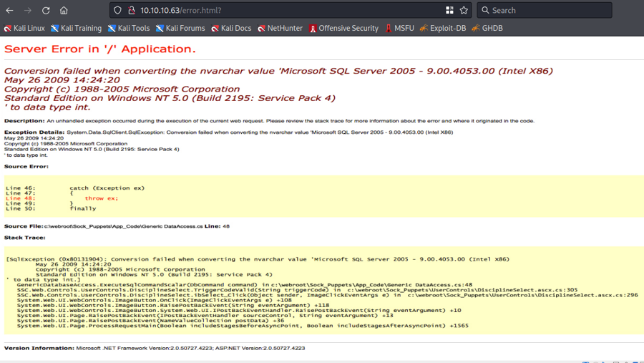Open the GHDB bookmark

point(487,29)
